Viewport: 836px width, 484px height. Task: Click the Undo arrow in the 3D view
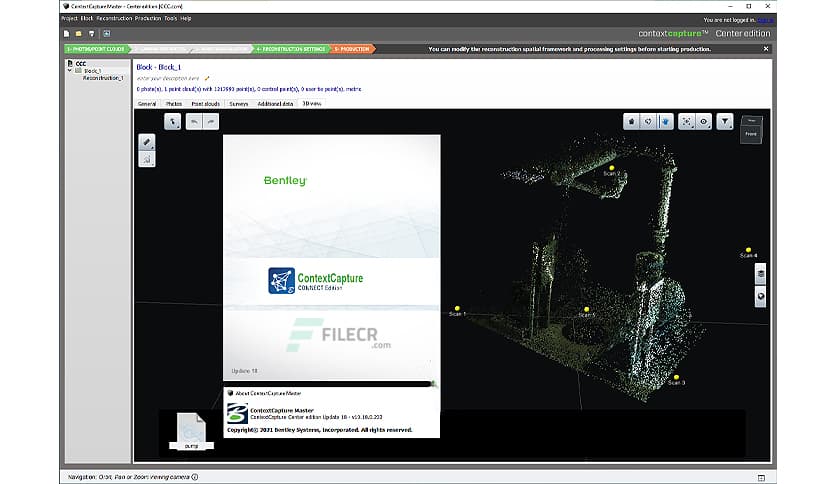click(194, 122)
